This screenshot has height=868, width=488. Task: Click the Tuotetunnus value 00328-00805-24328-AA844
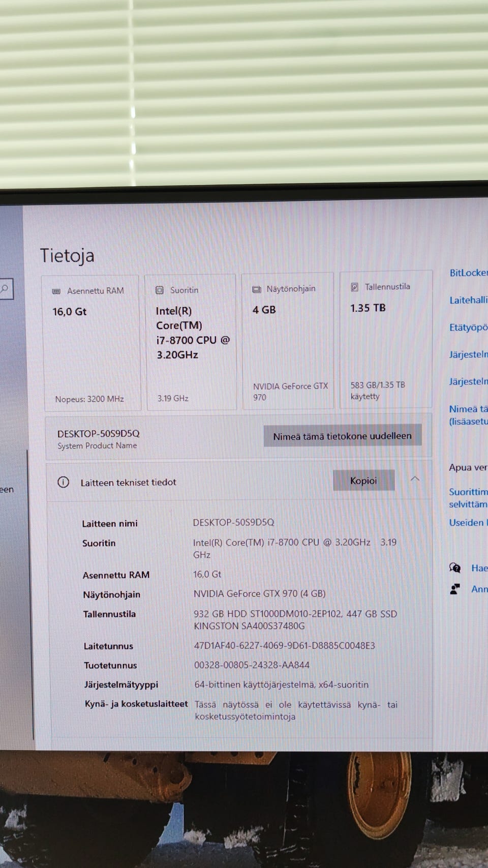[252, 665]
